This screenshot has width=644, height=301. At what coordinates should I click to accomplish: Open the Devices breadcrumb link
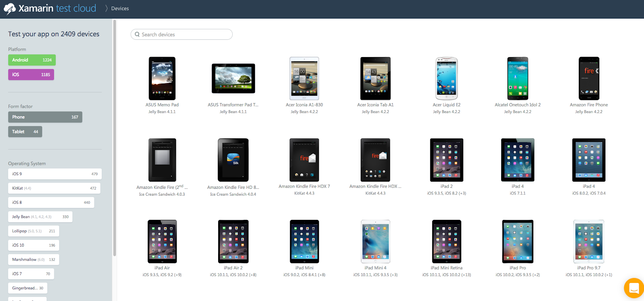click(x=120, y=8)
